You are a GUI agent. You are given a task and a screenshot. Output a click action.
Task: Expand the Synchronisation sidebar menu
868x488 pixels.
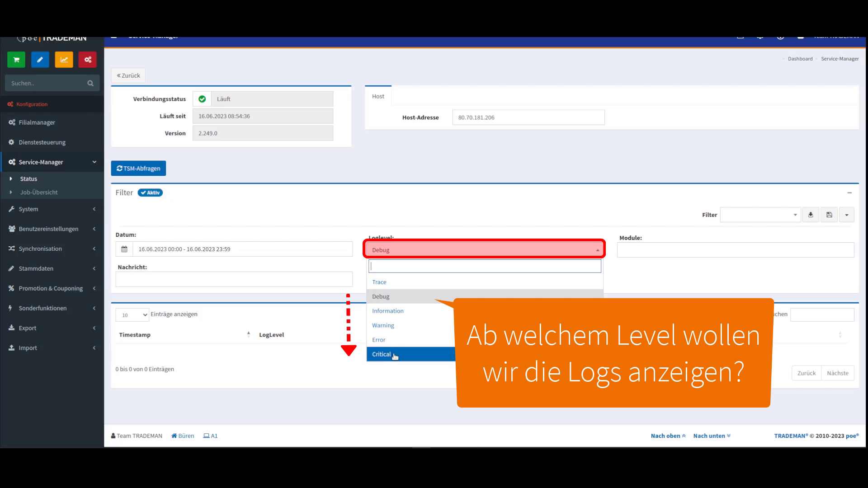click(x=52, y=249)
